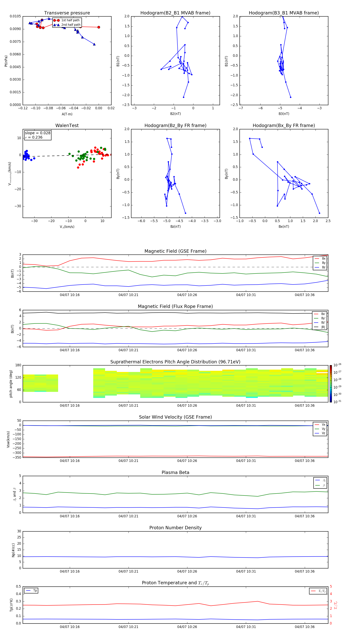Click the "A(T·m)" x-axis label

click(x=67, y=114)
